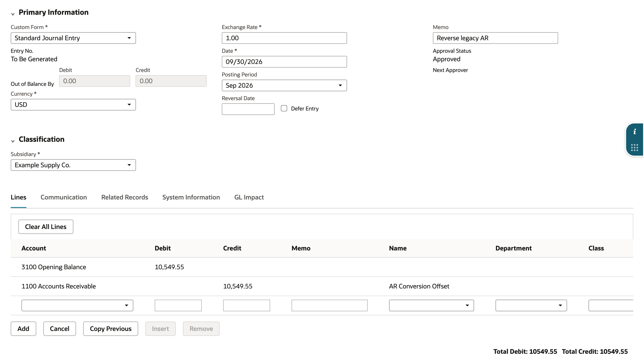Open the grid dots icon on side panel
The image size is (644, 356).
click(x=635, y=148)
